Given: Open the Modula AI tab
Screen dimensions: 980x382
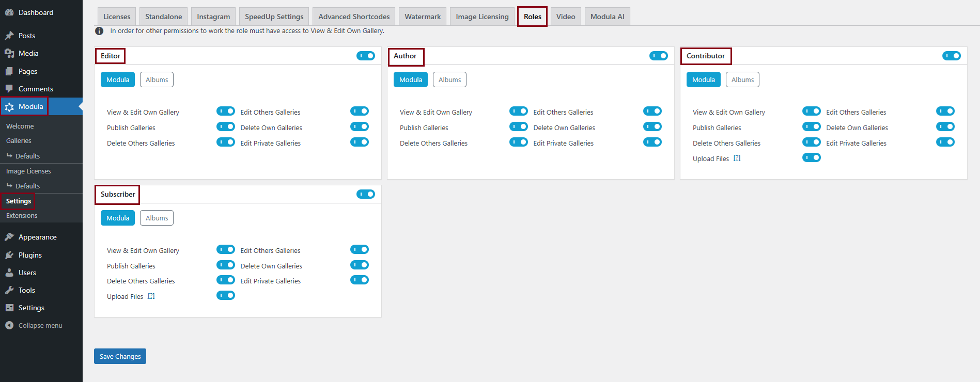Looking at the screenshot, I should 607,17.
